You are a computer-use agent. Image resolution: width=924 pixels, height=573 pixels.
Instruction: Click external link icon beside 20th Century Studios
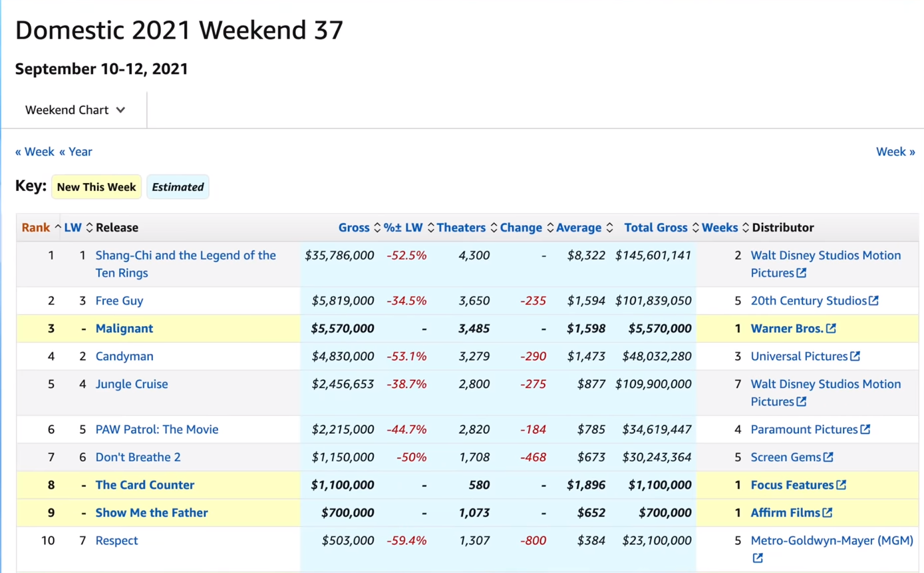coord(873,301)
